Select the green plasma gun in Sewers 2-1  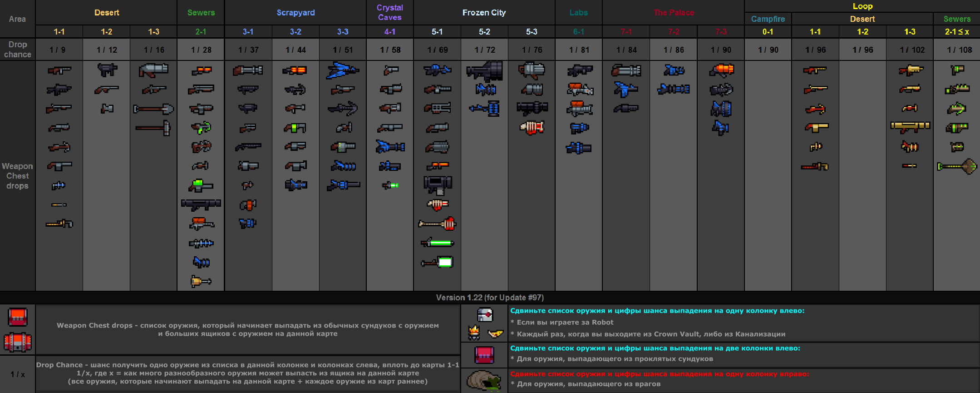pyautogui.click(x=201, y=185)
